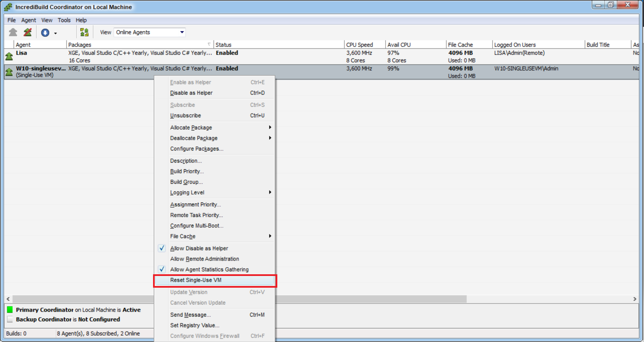644x342 pixels.
Task: Open the View menu in the menu bar
Action: [47, 20]
